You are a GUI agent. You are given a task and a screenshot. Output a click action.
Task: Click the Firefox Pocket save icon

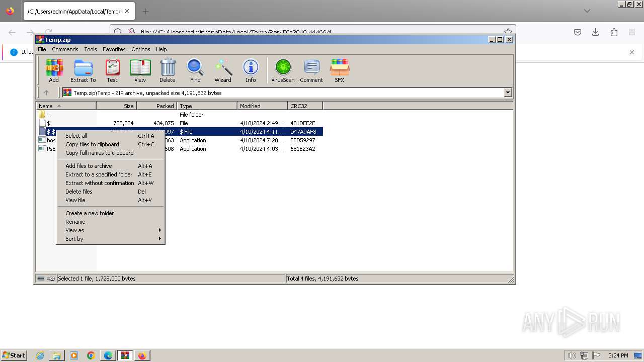(x=578, y=32)
